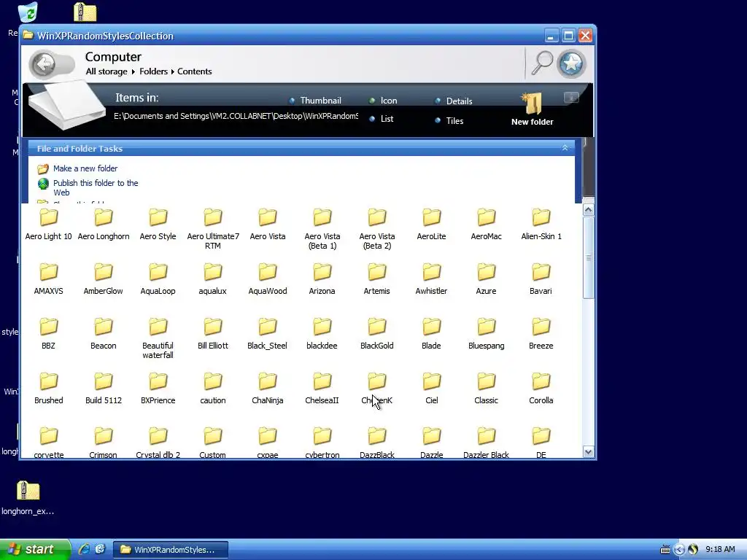747x560 pixels.
Task: Click the Make a new folder link
Action: tap(85, 168)
